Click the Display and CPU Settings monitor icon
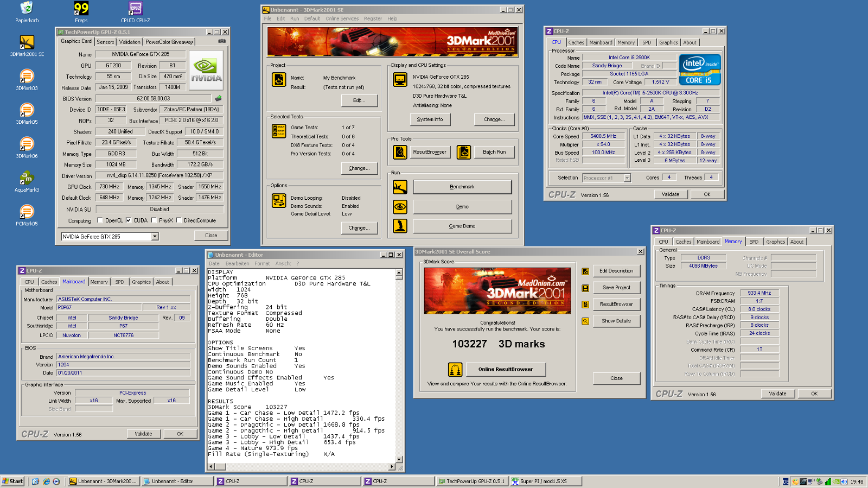This screenshot has width=868, height=488. pyautogui.click(x=400, y=80)
